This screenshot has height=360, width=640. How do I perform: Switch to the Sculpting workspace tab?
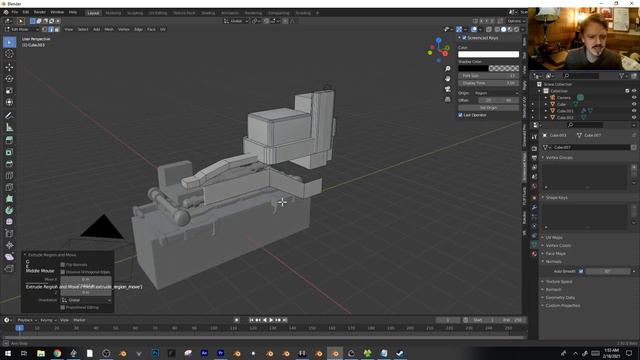tap(135, 13)
